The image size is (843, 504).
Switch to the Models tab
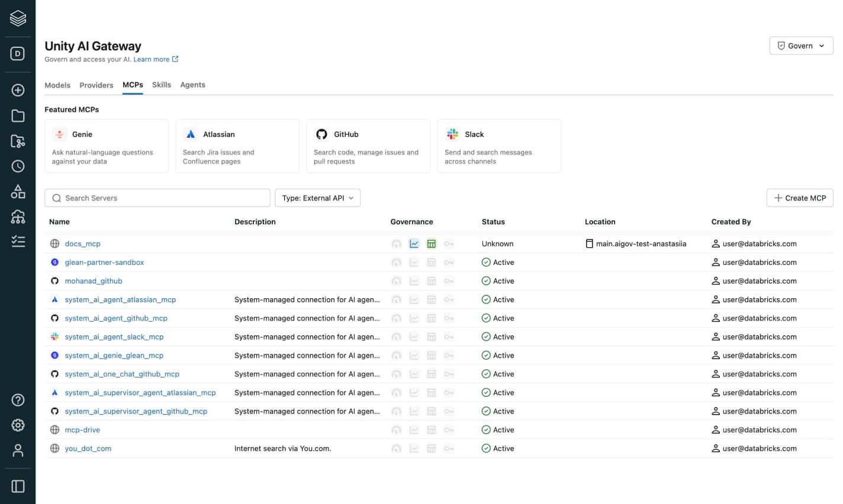[x=57, y=85]
